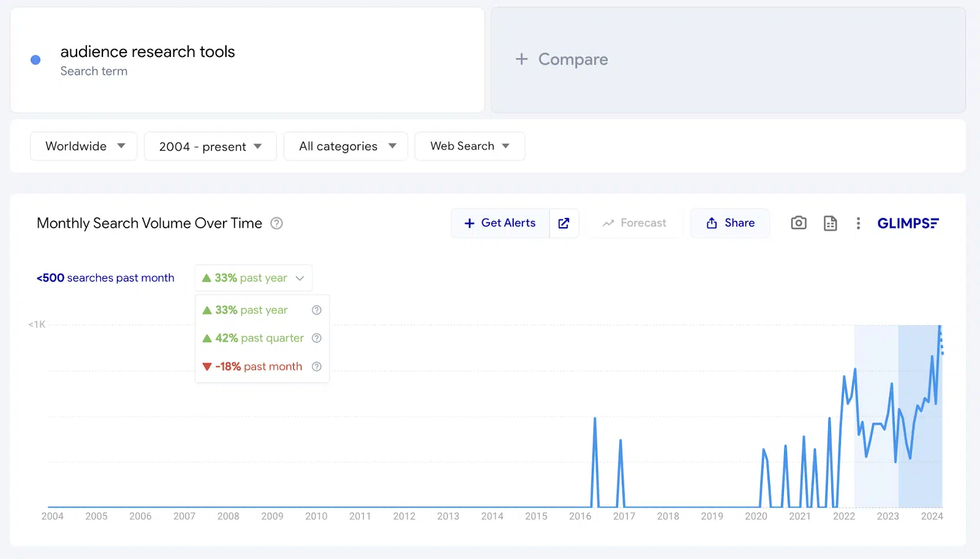Click the <1K label on the vertical axis
The height and width of the screenshot is (559, 980).
pyautogui.click(x=37, y=325)
